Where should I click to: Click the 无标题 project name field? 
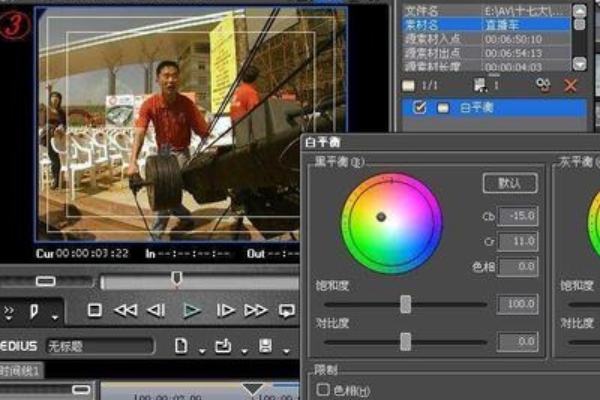tap(100, 346)
